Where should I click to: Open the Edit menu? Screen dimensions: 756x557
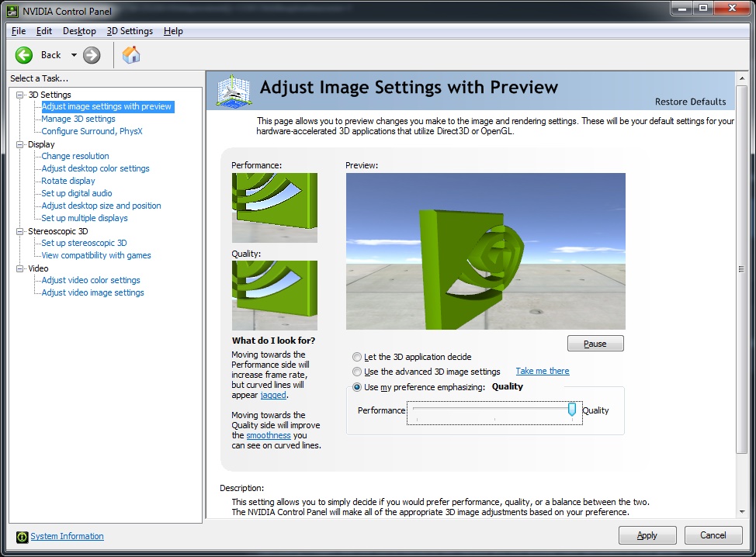[x=44, y=31]
